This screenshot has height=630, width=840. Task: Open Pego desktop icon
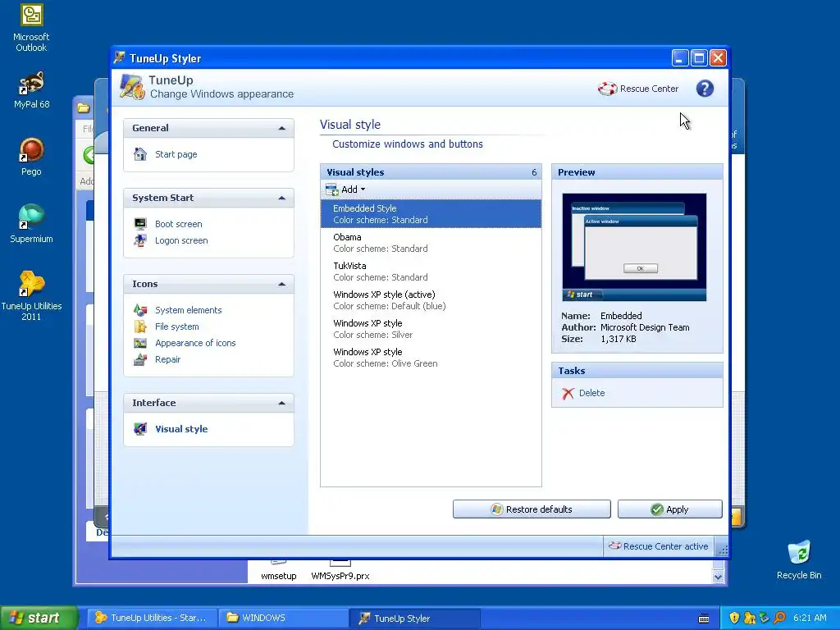[31, 157]
